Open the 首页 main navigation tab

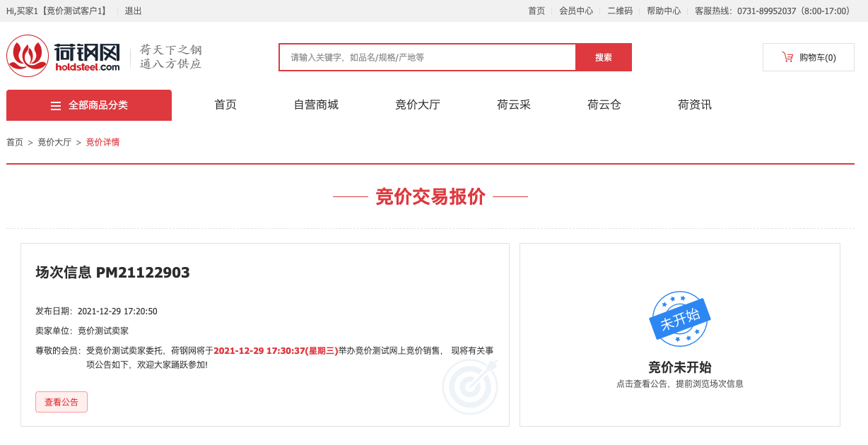coord(225,105)
